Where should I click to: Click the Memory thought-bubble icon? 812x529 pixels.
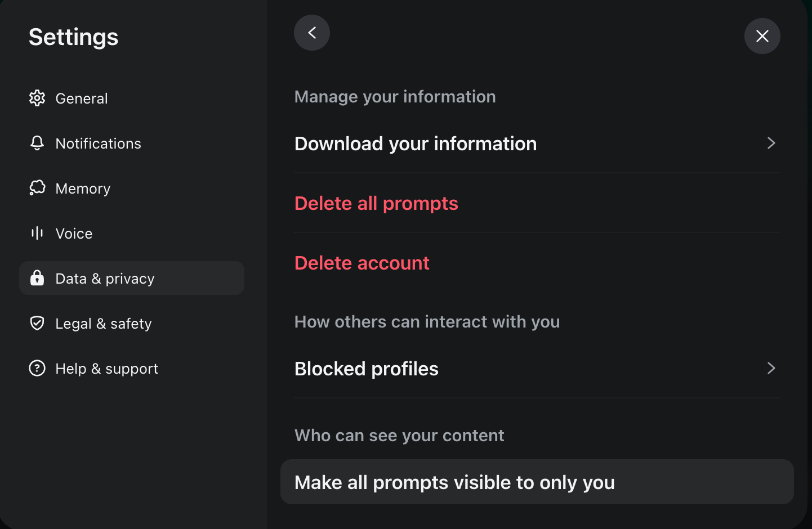tap(37, 188)
